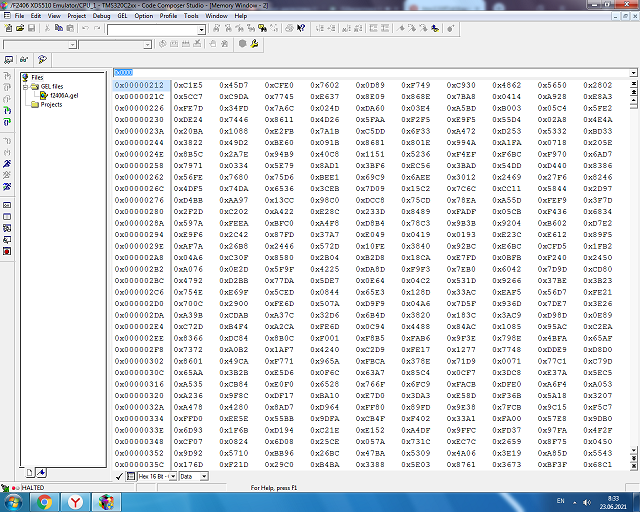
Task: Open the View Registers sidebar icon
Action: click(x=7, y=205)
